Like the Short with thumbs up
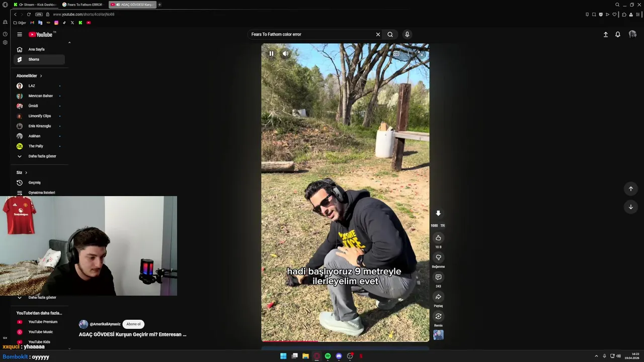The width and height of the screenshot is (644, 362). pos(438,238)
